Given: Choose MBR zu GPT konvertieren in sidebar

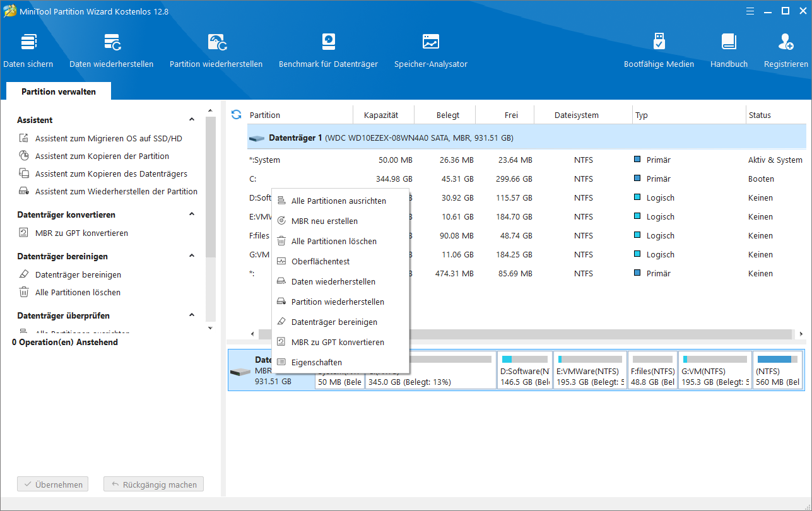Looking at the screenshot, I should tap(81, 233).
